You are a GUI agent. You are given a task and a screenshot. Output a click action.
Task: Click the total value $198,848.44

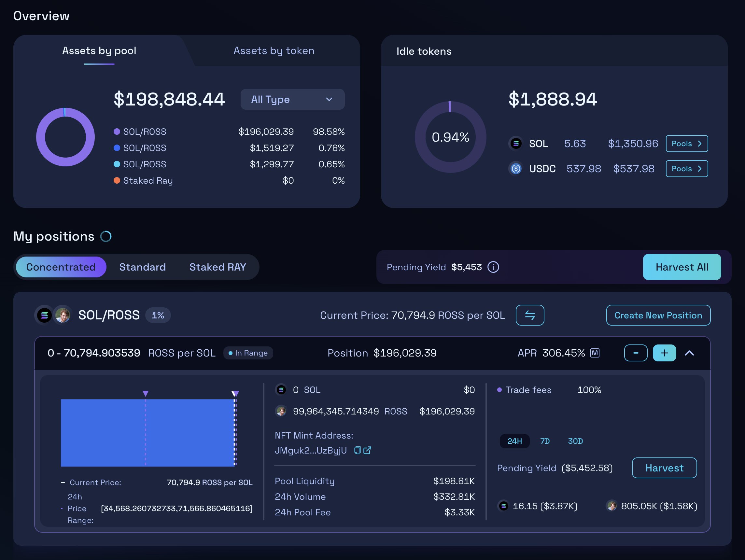(x=169, y=99)
